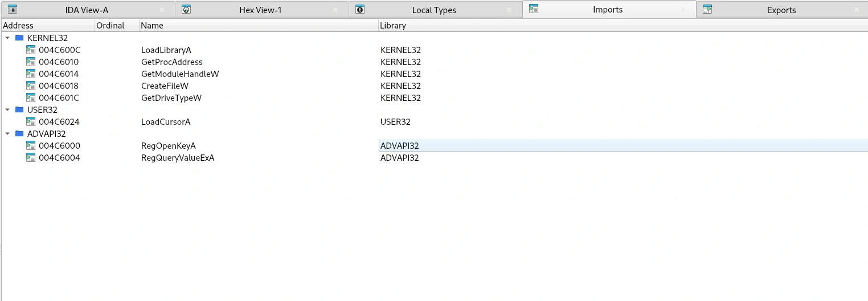868x301 pixels.
Task: Collapse the KERNEL32 group
Action: click(x=7, y=38)
